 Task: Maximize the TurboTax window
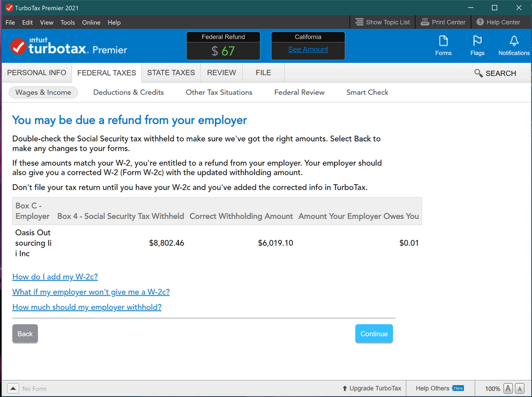coord(495,7)
